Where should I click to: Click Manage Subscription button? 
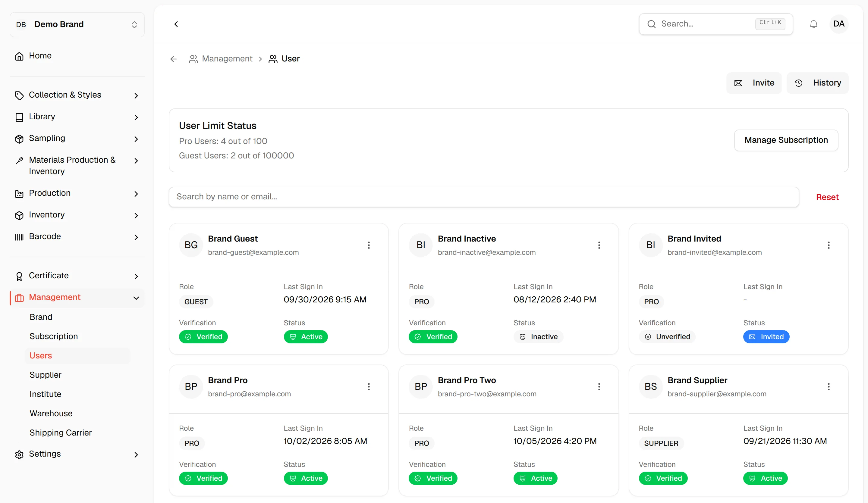click(786, 140)
